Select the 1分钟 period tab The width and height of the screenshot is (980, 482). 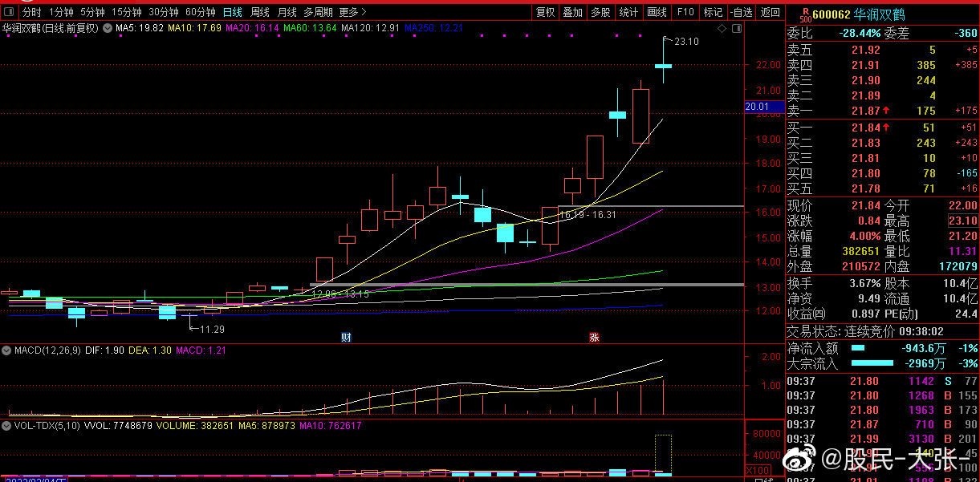61,12
